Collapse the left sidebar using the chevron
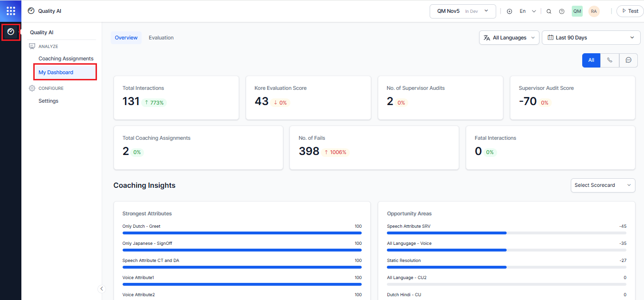Image resolution: width=644 pixels, height=300 pixels. tap(101, 289)
